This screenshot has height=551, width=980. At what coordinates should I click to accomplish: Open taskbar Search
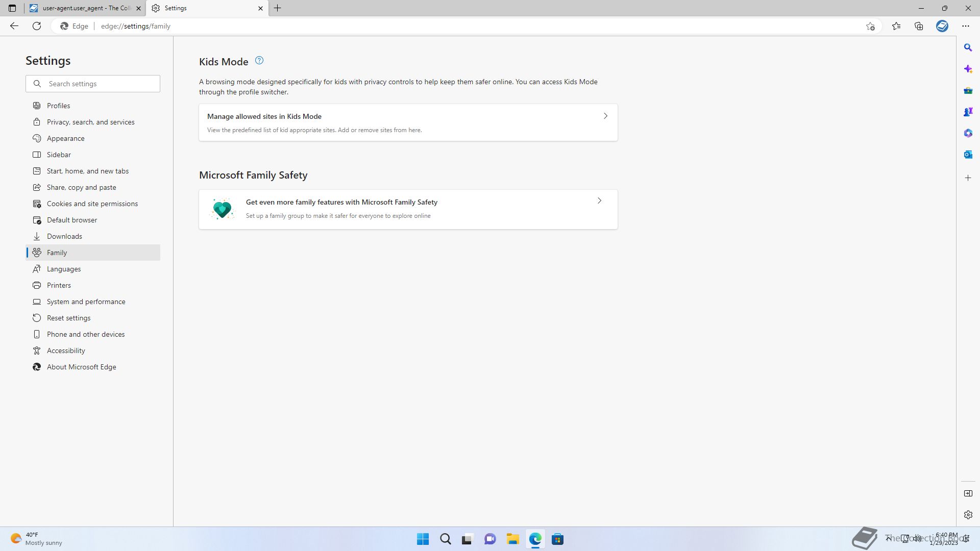click(x=446, y=539)
